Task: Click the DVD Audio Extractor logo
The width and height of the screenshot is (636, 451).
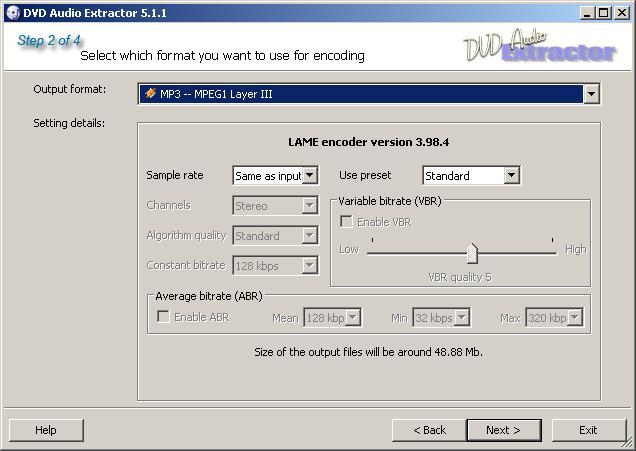Action: click(x=540, y=46)
